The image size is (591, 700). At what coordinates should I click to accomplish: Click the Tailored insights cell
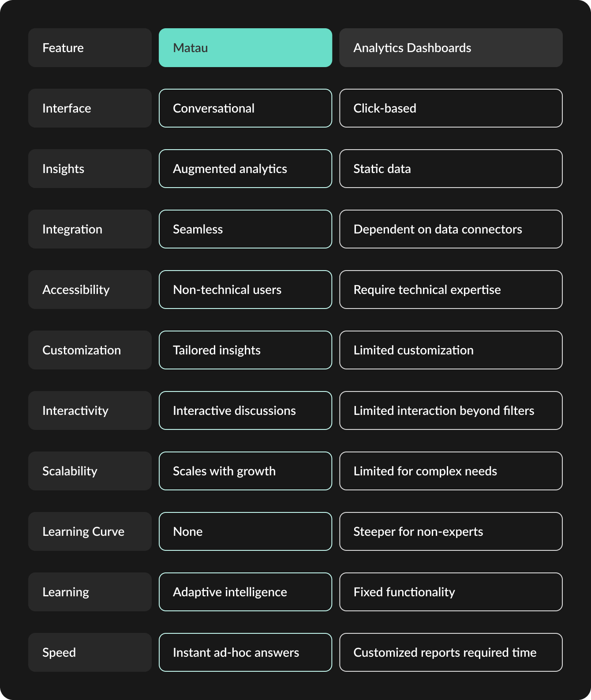[x=245, y=350]
